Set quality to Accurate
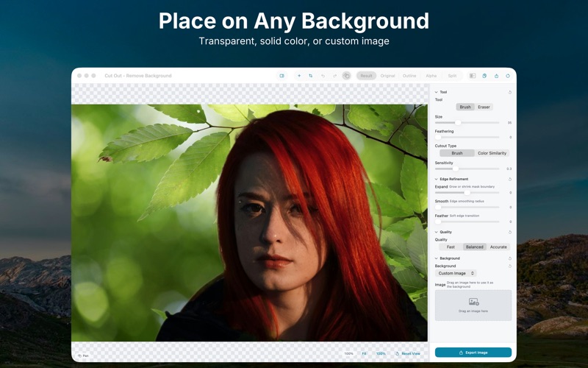This screenshot has height=368, width=588. tap(498, 247)
